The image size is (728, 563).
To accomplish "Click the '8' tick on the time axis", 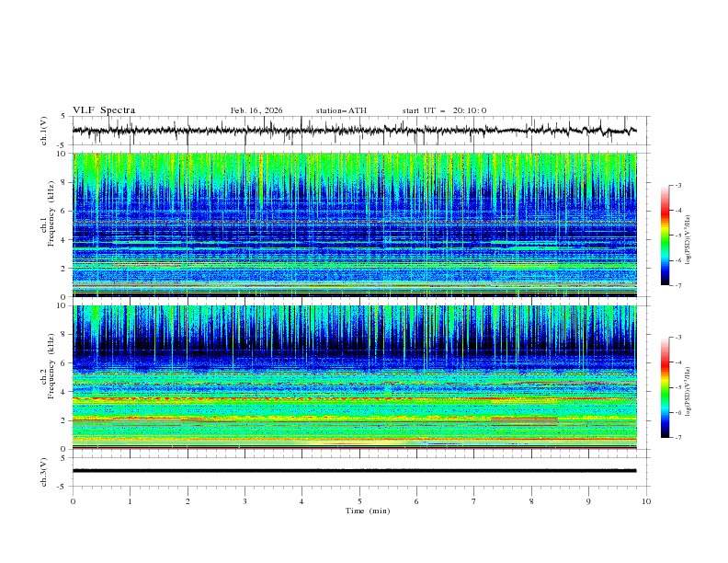I will click(x=531, y=501).
